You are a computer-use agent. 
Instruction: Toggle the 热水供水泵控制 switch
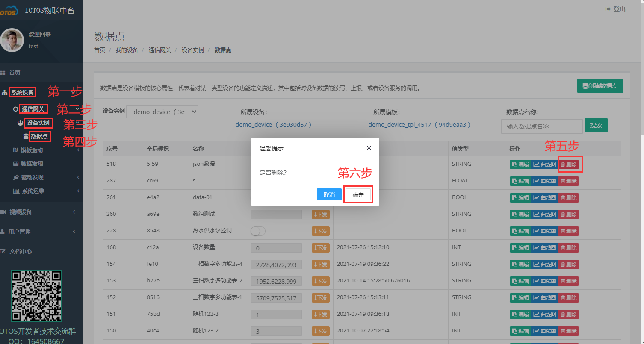coord(258,231)
